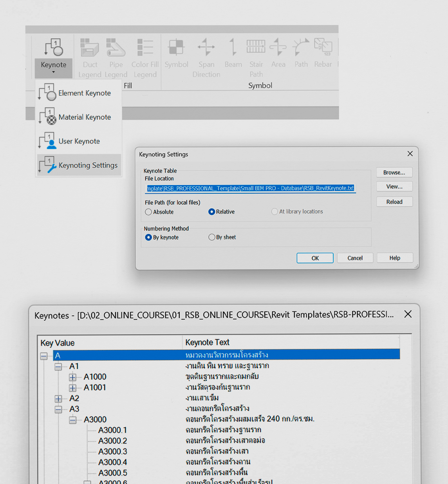This screenshot has height=484, width=448.
Task: Expand the A1000 keynote entry
Action: (x=72, y=377)
